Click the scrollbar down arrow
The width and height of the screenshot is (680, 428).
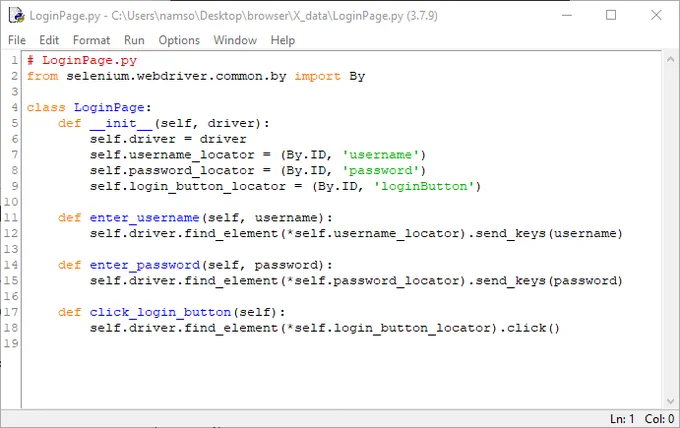[x=670, y=402]
